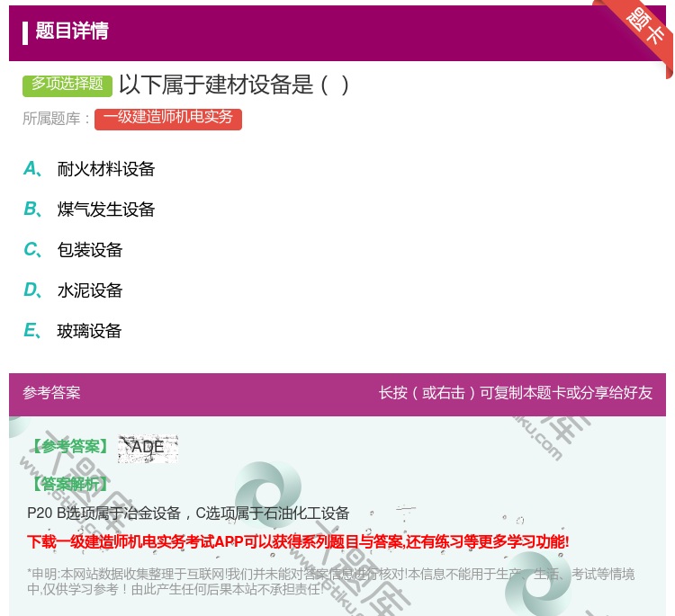Select option A 耐火材料设备
The image size is (675, 616).
tap(89, 169)
